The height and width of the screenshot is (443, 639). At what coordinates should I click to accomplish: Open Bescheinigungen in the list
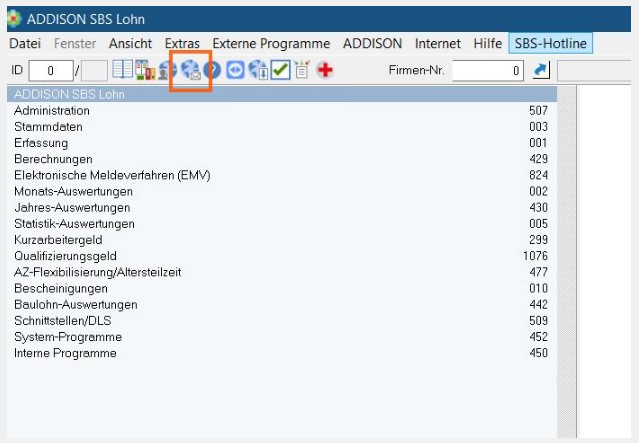(x=282, y=288)
